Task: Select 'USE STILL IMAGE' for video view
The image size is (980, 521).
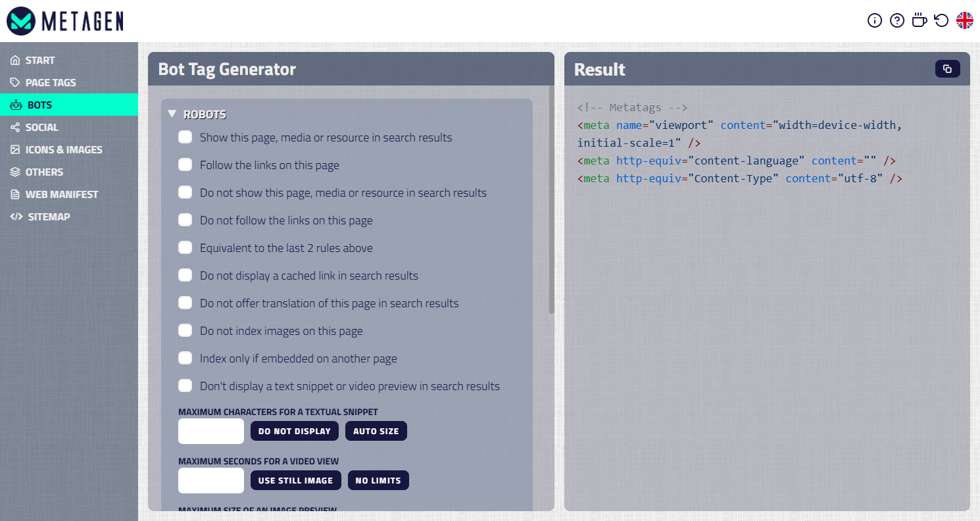Action: click(295, 480)
